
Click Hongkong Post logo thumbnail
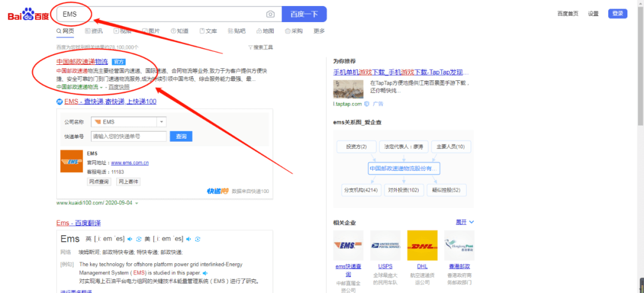459,245
